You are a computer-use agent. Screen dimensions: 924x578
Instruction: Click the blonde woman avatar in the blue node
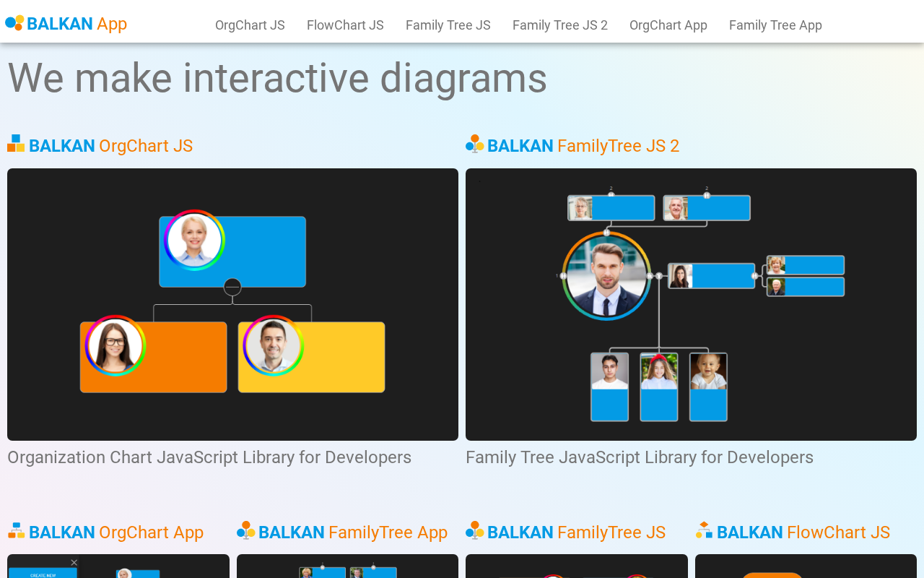coord(194,240)
